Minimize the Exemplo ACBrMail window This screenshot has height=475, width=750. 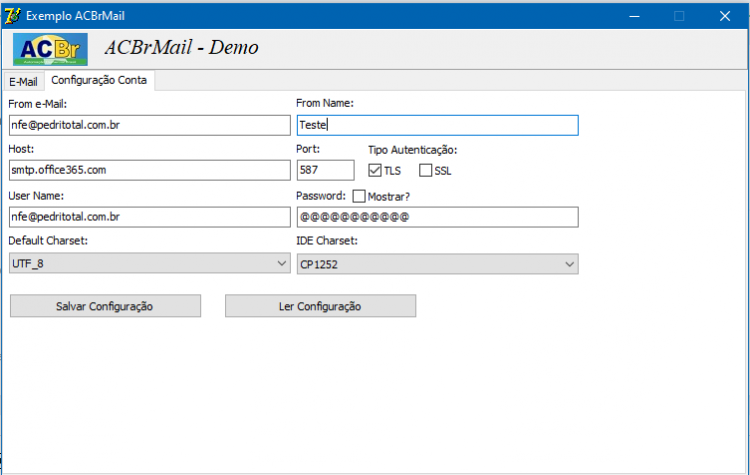click(x=634, y=16)
